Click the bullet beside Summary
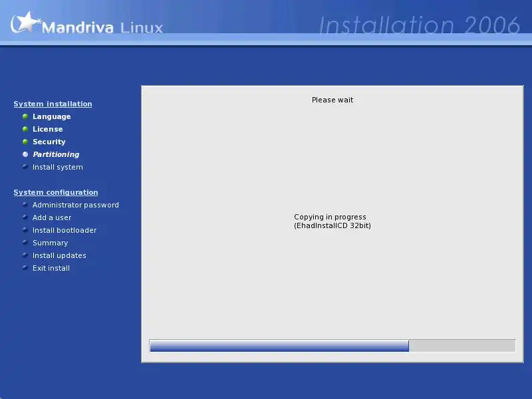Viewport: 532px width, 399px height. [25, 242]
